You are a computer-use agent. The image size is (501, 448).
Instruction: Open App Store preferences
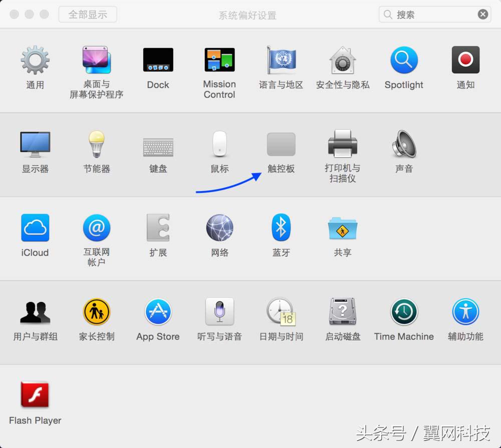(x=158, y=311)
